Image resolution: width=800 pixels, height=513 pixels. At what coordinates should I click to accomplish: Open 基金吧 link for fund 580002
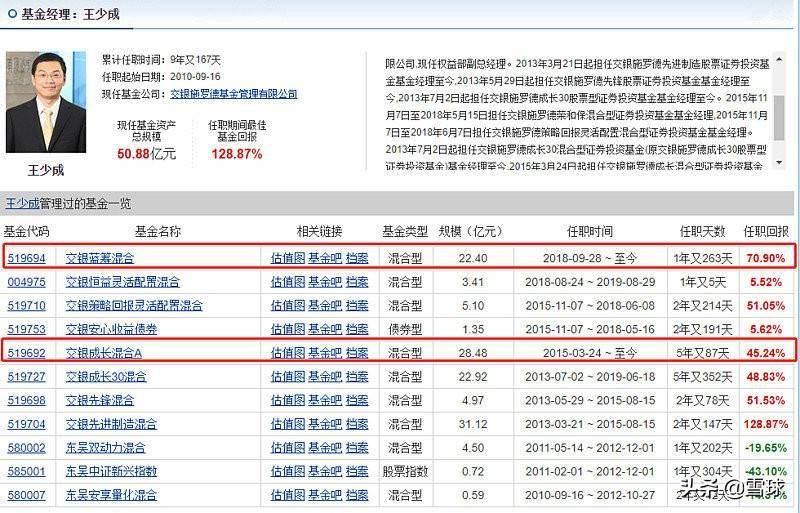324,448
